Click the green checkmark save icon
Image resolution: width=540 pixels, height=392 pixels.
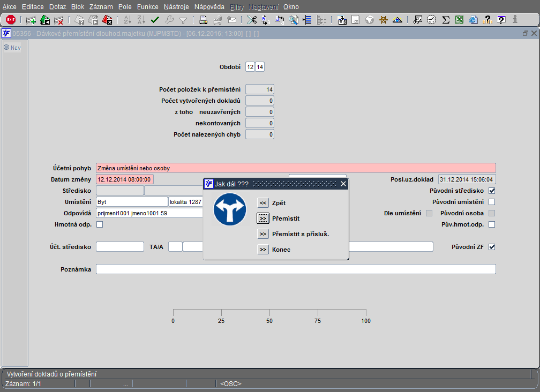tap(155, 20)
